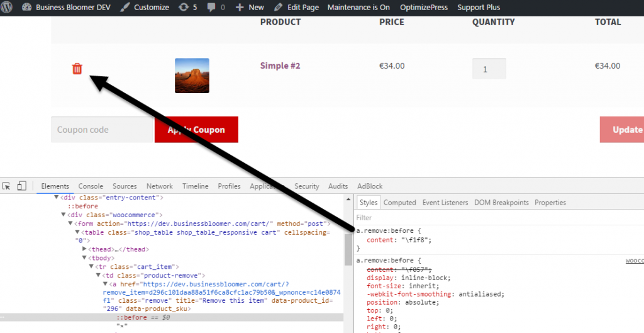This screenshot has height=333, width=644.
Task: Click the Business Bloomer DEV dashboard icon
Action: click(x=26, y=8)
